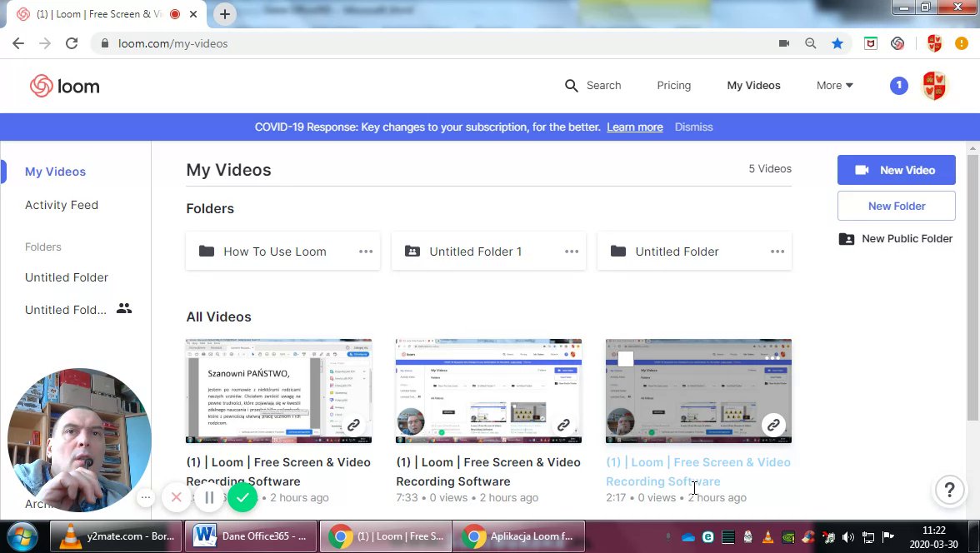Close the Loom browser tab
Viewport: 980px width, 553px height.
[x=193, y=14]
